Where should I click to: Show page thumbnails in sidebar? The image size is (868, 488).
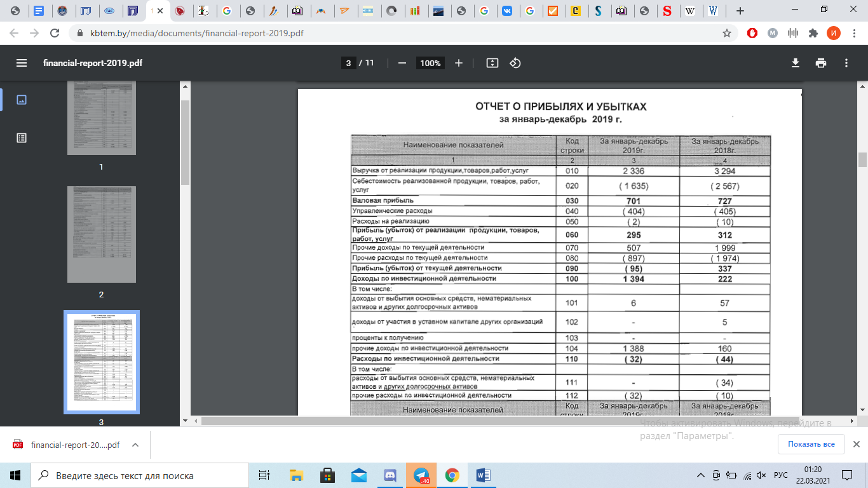pyautogui.click(x=22, y=100)
